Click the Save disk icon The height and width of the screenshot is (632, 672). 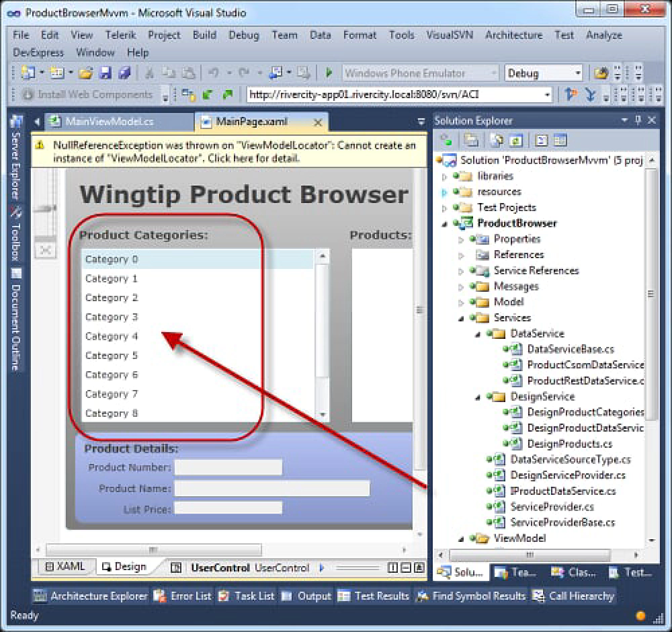pyautogui.click(x=106, y=73)
